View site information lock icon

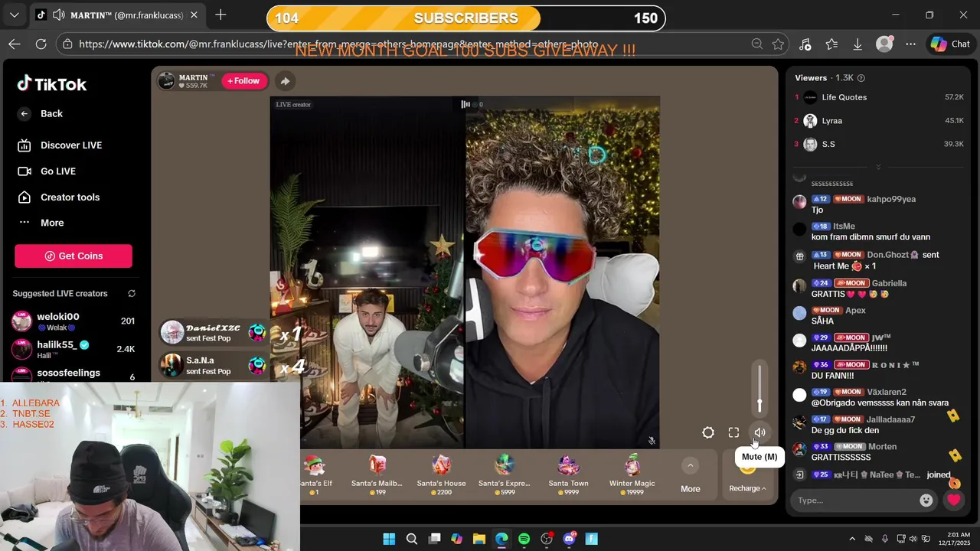(68, 44)
